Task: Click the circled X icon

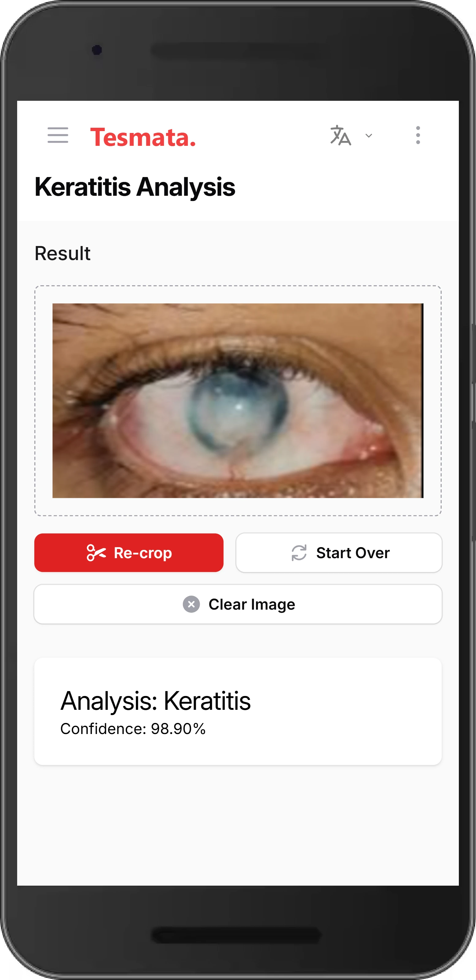Action: [191, 604]
